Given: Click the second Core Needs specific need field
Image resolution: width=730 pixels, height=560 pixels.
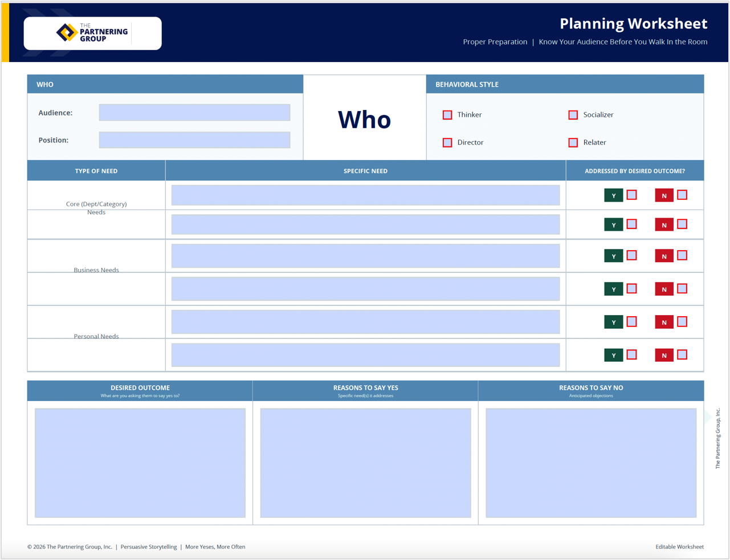Looking at the screenshot, I should (x=365, y=224).
